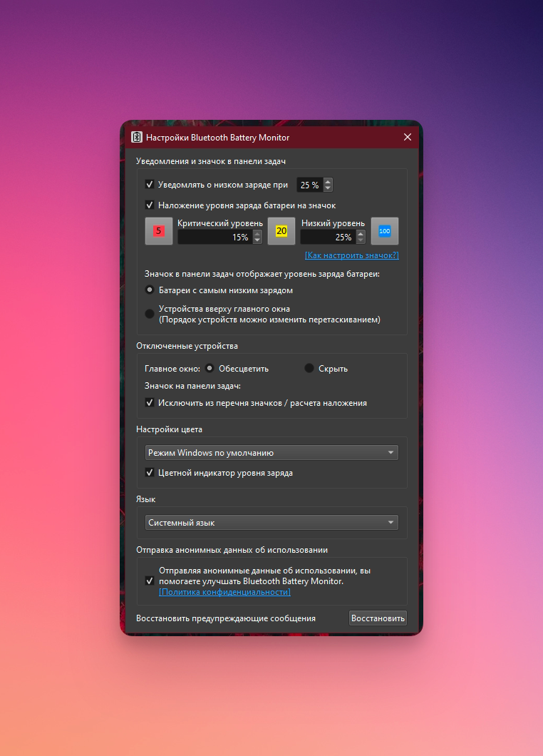This screenshot has width=543, height=756.
Task: Click the critical level field showing 15%
Action: coord(215,237)
